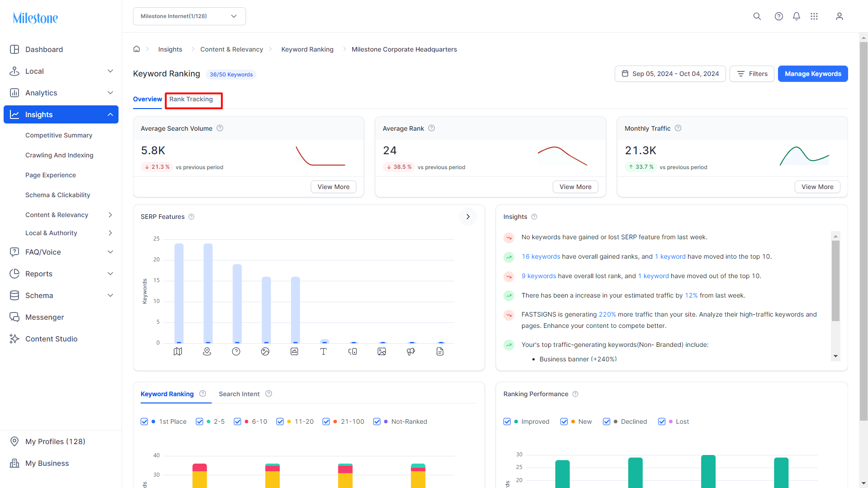Screen dimensions: 868x488
Task: Click the home breadcrumb icon
Action: tap(137, 49)
